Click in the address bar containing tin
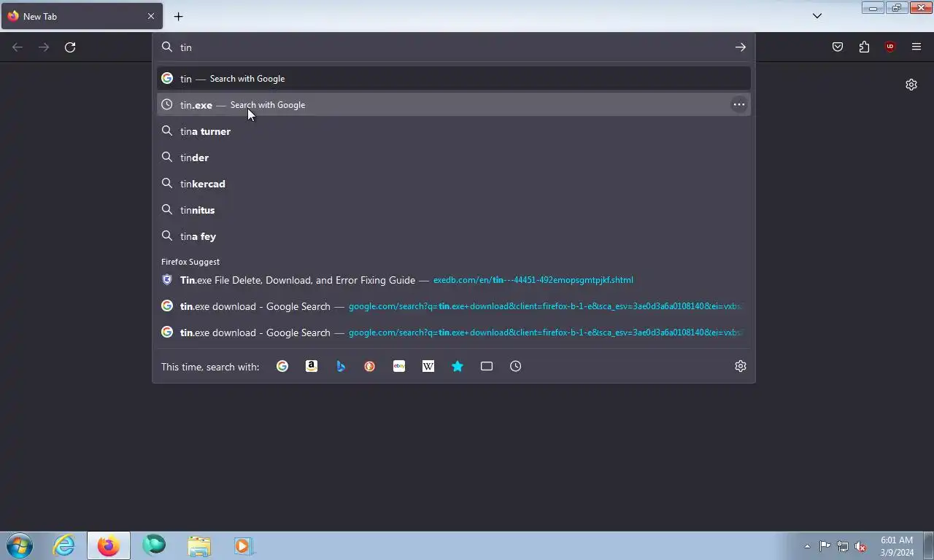Image resolution: width=934 pixels, height=560 pixels. [452, 47]
